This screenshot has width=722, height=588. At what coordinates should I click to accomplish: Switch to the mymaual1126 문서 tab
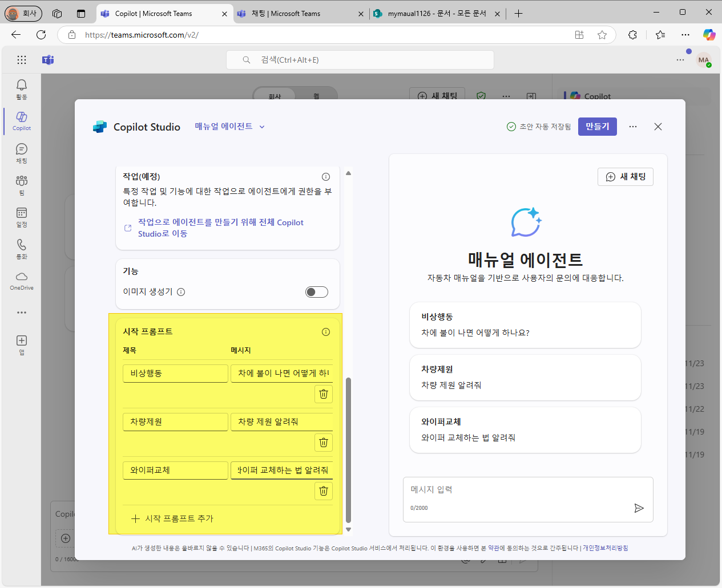point(437,14)
